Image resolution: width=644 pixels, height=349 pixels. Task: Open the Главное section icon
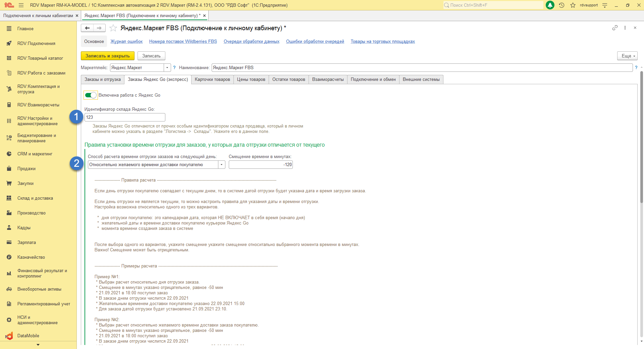pyautogui.click(x=9, y=29)
